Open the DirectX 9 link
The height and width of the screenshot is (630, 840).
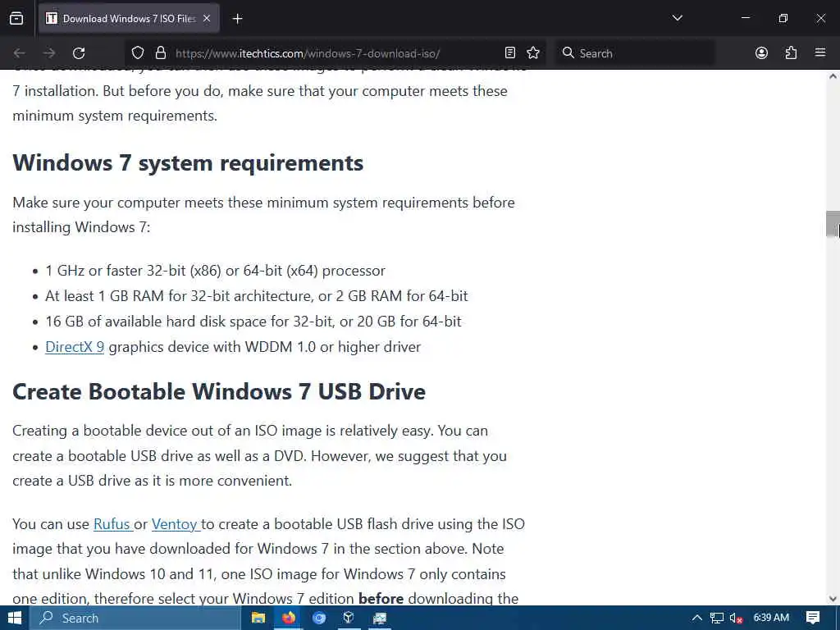point(75,347)
